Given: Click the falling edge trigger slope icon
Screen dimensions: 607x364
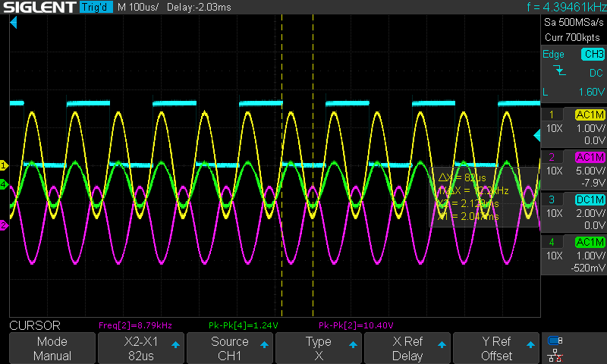Looking at the screenshot, I should click(x=559, y=71).
